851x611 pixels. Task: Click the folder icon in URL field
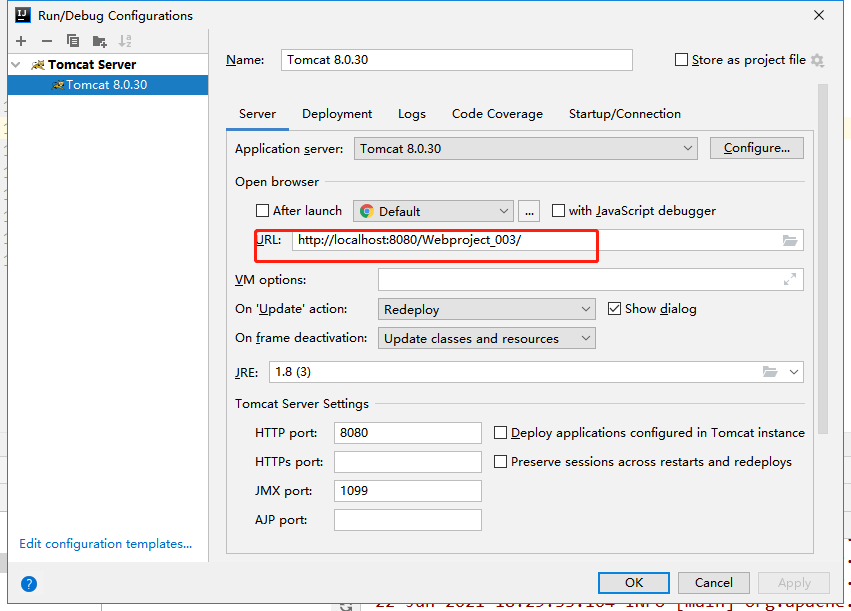click(790, 240)
